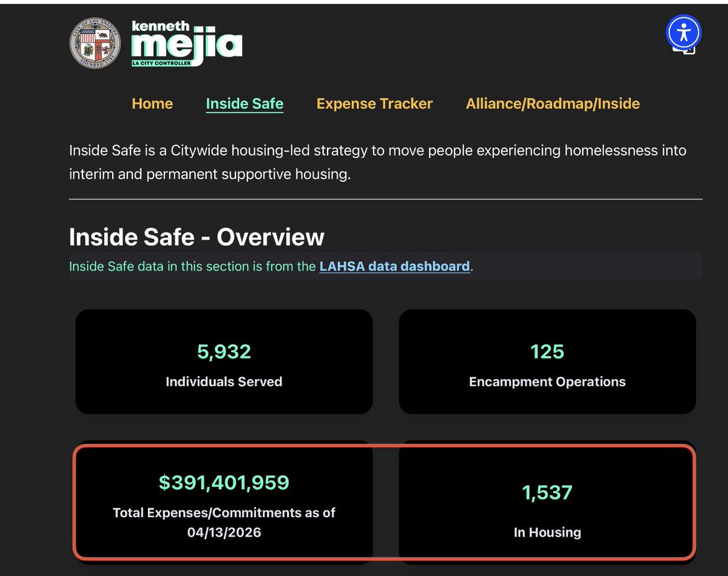This screenshot has height=576, width=728.
Task: Click the 125 Encampment Operations card
Action: (547, 362)
